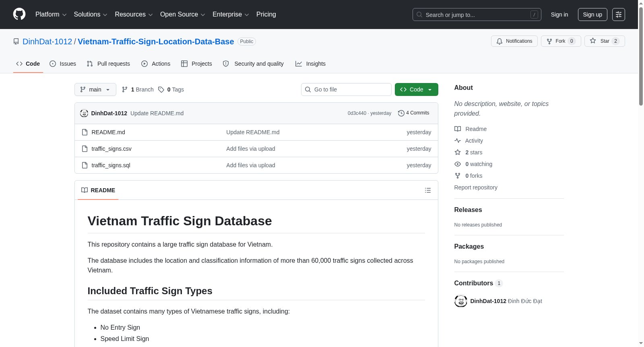Click the branch icon beside 1 Branch
644x347 pixels.
tap(125, 89)
